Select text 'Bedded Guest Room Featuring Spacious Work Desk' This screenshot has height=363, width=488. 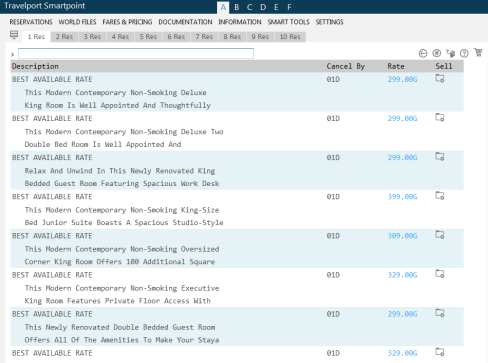point(122,183)
